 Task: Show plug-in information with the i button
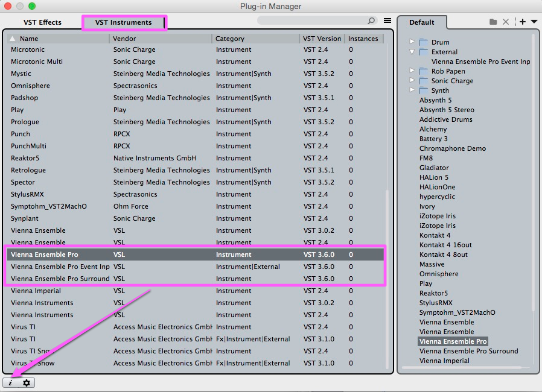(11, 383)
